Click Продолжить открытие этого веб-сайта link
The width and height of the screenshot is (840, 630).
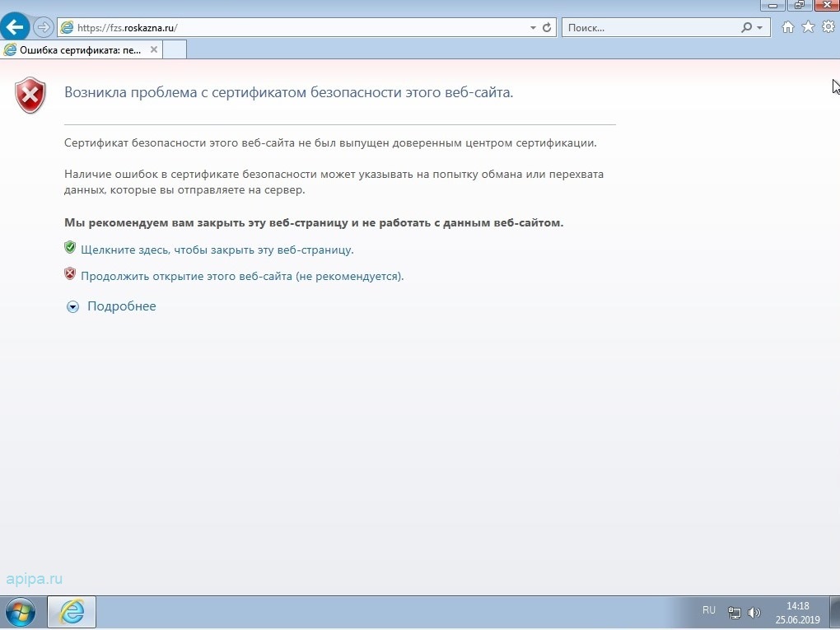pos(242,277)
